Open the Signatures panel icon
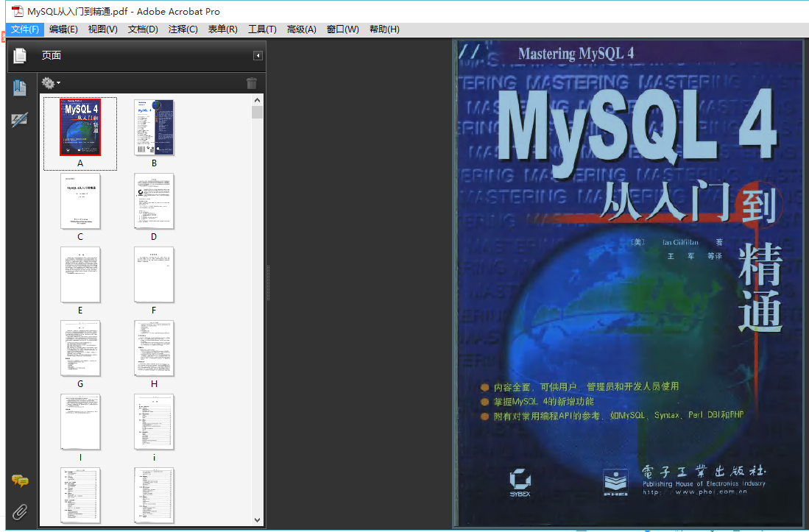 20,120
